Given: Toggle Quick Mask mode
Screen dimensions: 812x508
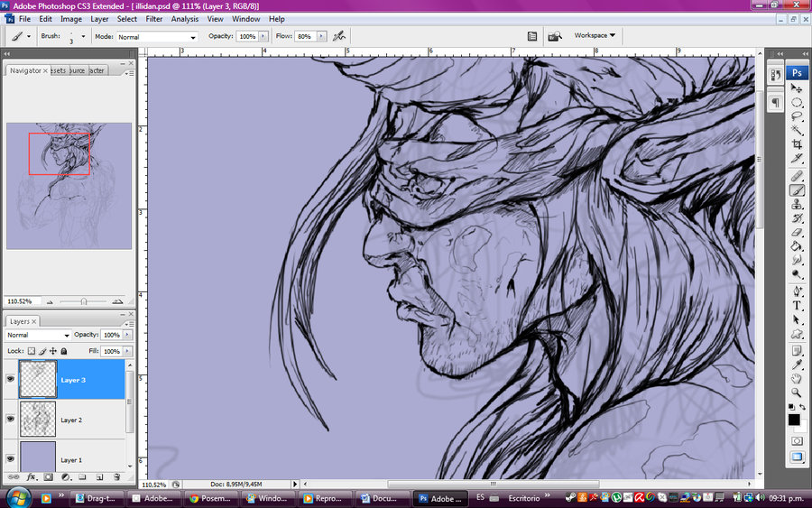Looking at the screenshot, I should 797,441.
